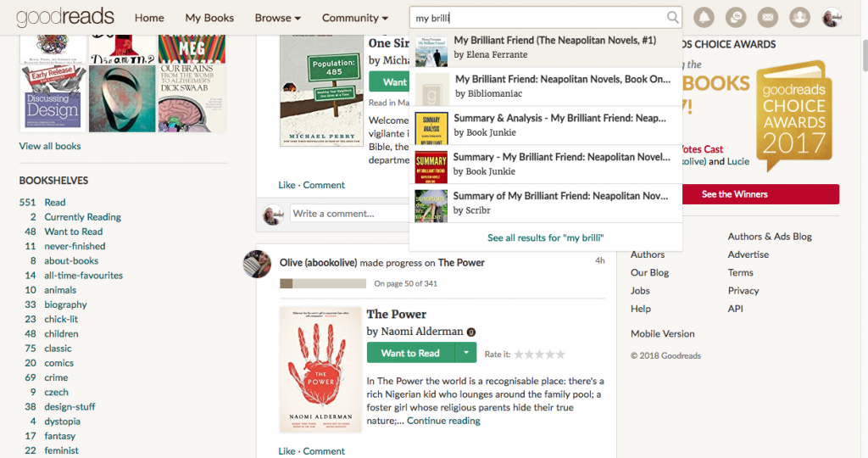Click the search magnifying glass icon
The height and width of the screenshot is (458, 868).
672,17
